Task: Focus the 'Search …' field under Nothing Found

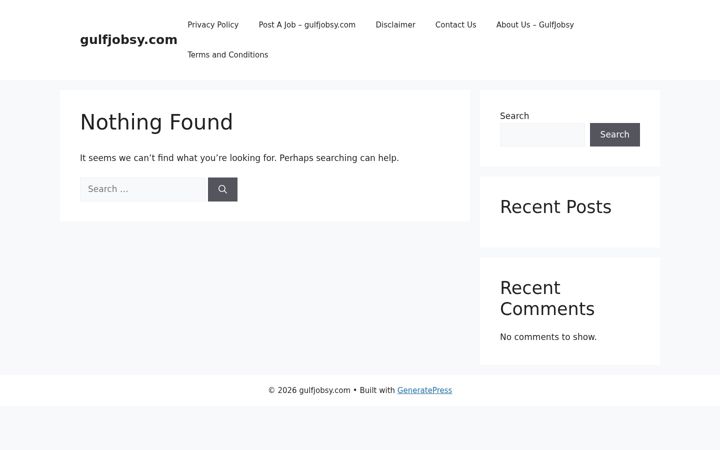Action: (x=144, y=189)
